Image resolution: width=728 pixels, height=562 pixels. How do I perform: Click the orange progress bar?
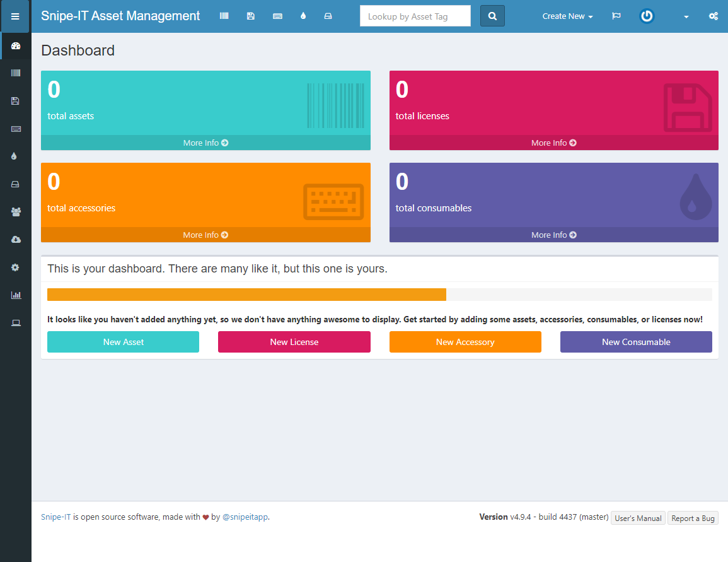click(x=246, y=295)
